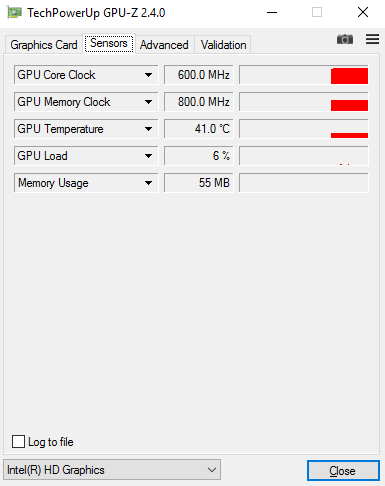This screenshot has width=385, height=486.
Task: Enable the Log to file checkbox
Action: (x=18, y=442)
